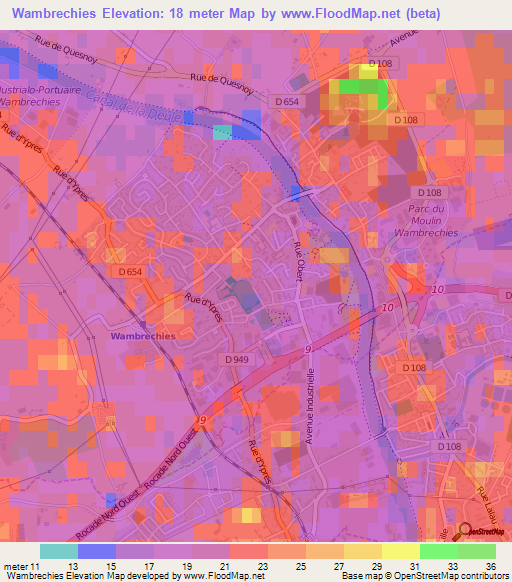The height and width of the screenshot is (582, 512).
Task: Click the D 654 shield near Rue de Quesnoy
Action: pos(287,101)
